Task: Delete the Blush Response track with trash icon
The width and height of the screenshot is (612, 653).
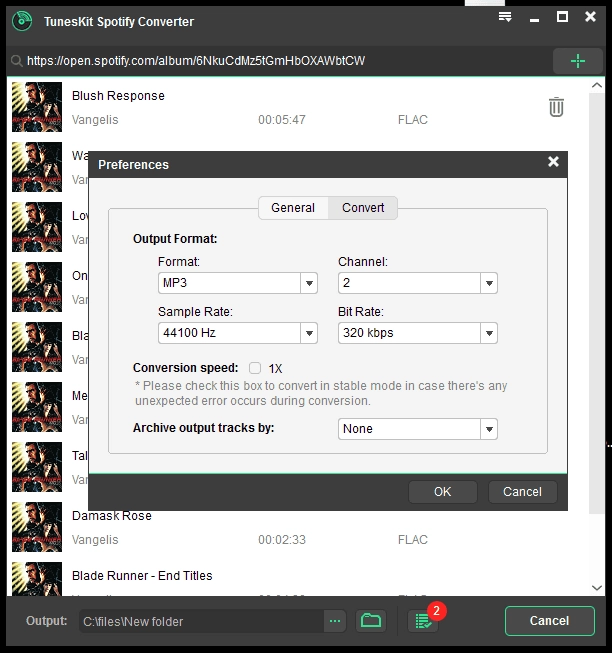Action: click(556, 107)
